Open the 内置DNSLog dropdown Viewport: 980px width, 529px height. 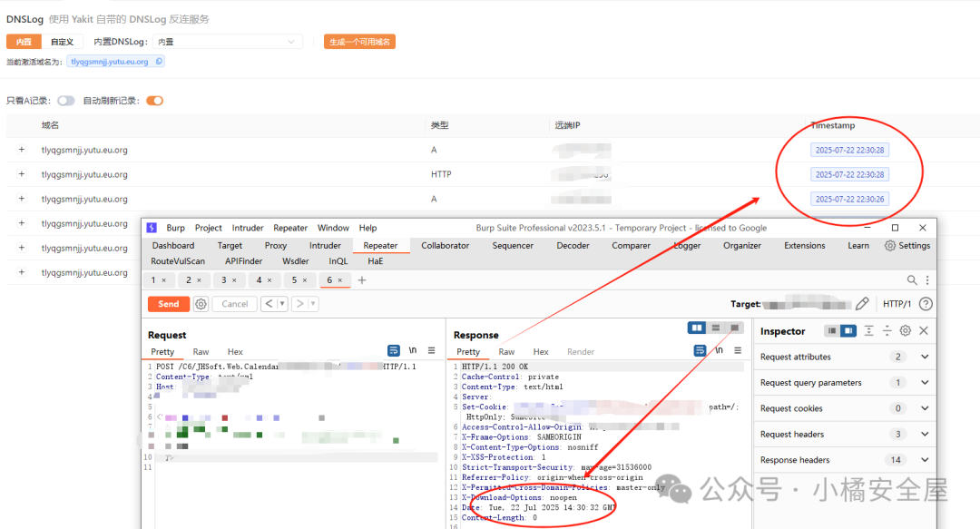pyautogui.click(x=227, y=42)
